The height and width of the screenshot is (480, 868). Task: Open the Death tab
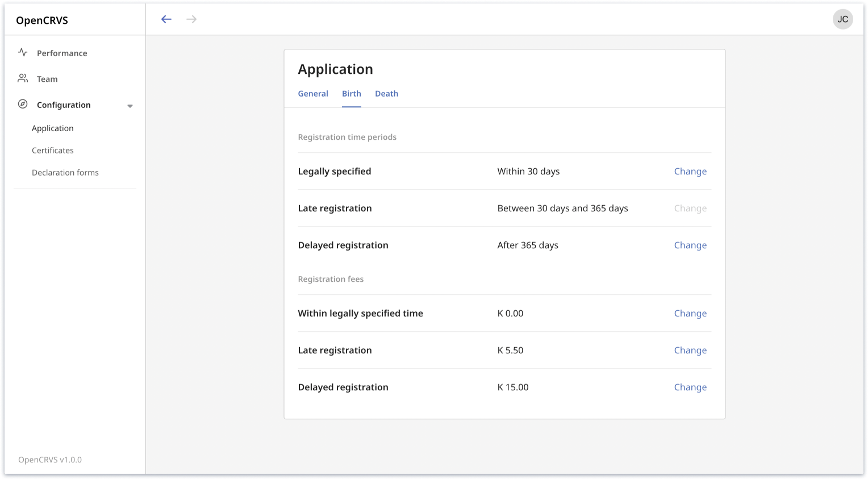(386, 94)
